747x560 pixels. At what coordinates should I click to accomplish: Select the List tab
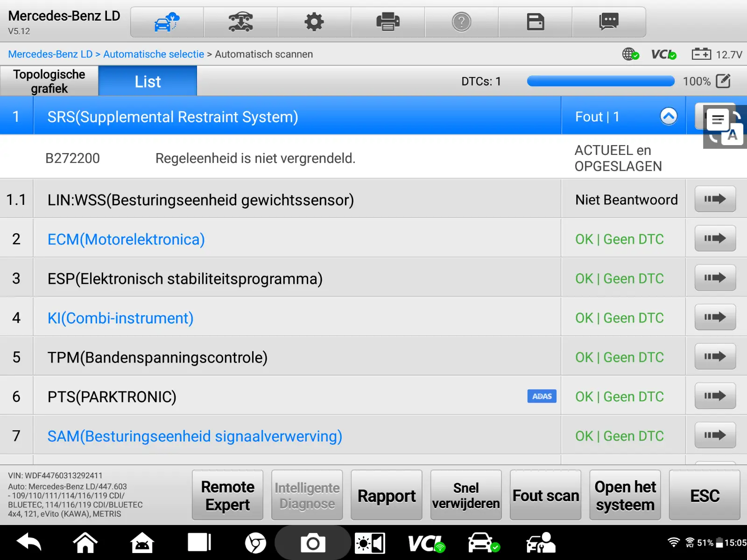coord(148,81)
